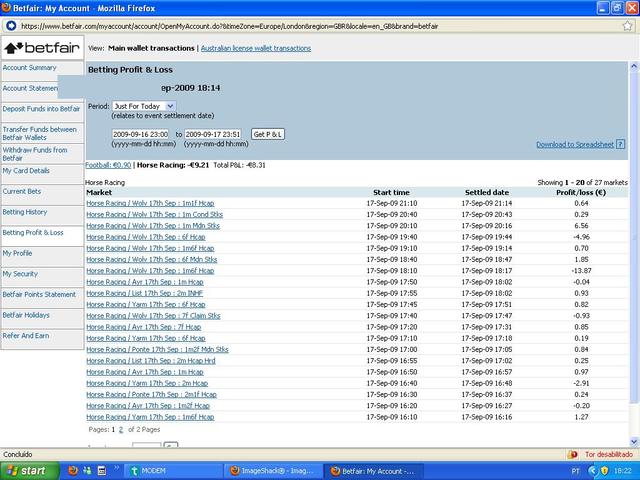Click the Tor disabled status icon
Screen dimensions: 640x480
(572, 454)
